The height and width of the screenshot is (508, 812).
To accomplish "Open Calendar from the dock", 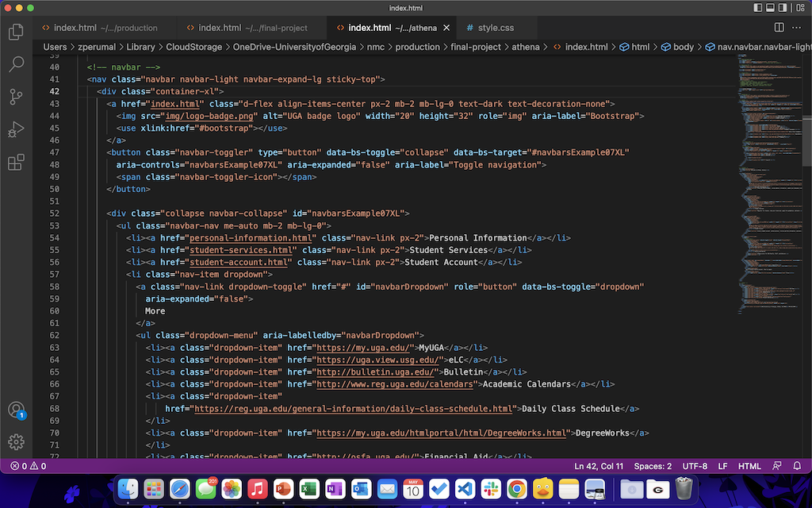I will [412, 488].
